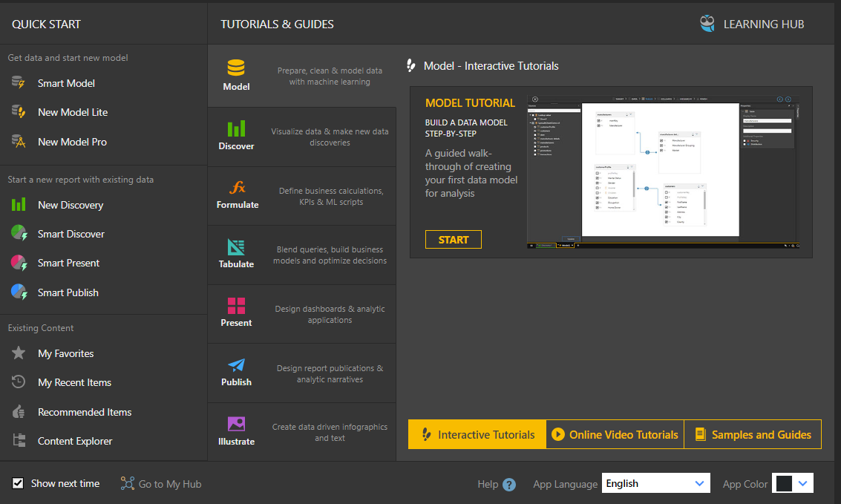Click the Help text link
Screen dimensions: 841x504
coord(488,484)
